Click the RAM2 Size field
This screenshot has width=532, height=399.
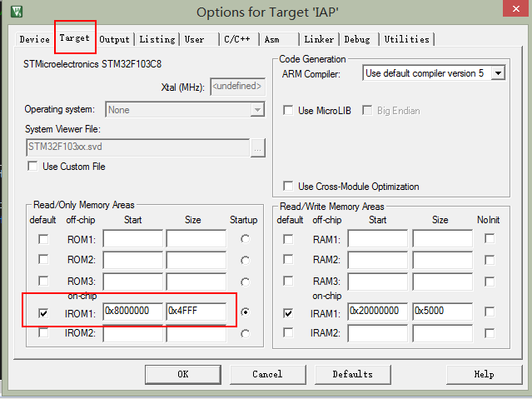click(x=443, y=260)
